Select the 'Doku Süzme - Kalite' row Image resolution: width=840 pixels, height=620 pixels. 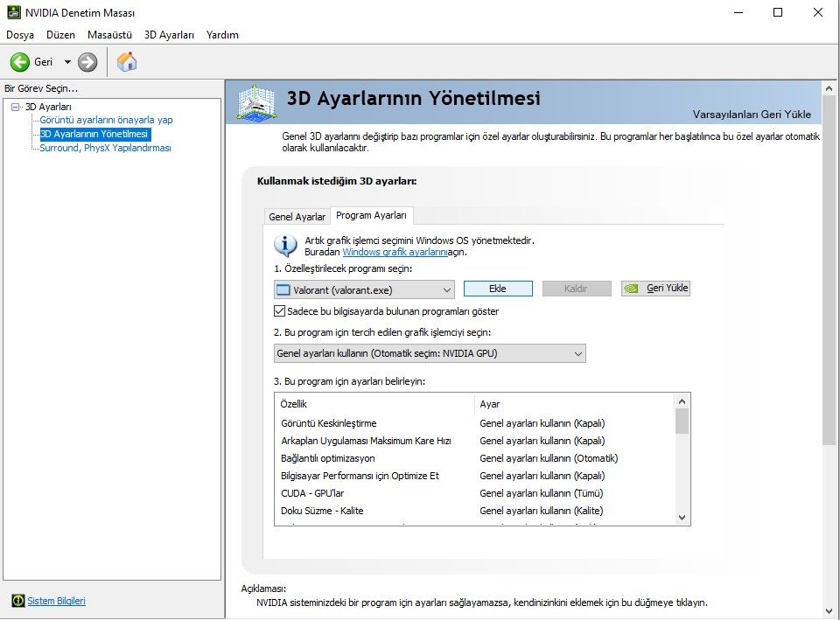pyautogui.click(x=474, y=511)
